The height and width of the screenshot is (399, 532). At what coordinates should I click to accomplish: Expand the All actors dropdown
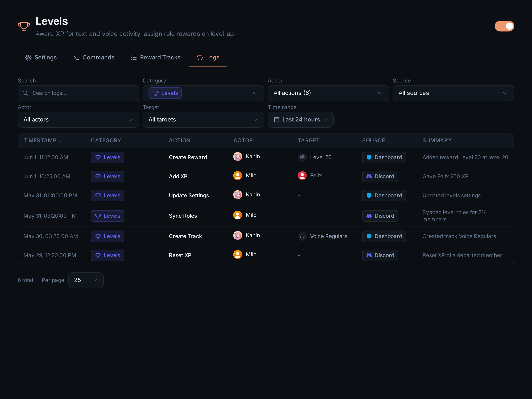[78, 119]
